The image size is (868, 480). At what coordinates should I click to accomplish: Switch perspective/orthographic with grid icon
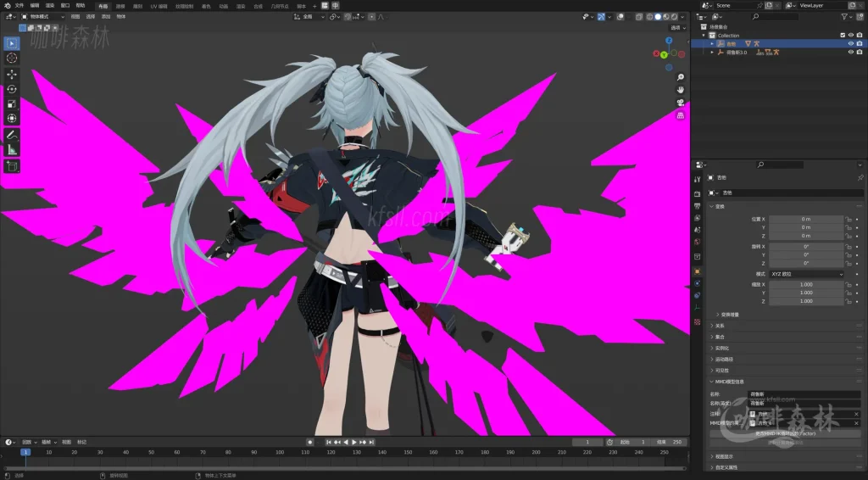pos(681,115)
